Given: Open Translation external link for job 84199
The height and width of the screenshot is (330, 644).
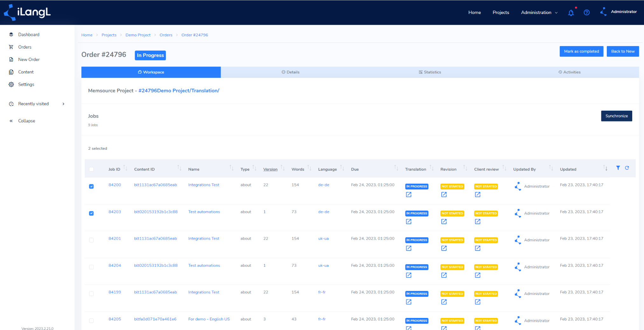Looking at the screenshot, I should pos(409,302).
